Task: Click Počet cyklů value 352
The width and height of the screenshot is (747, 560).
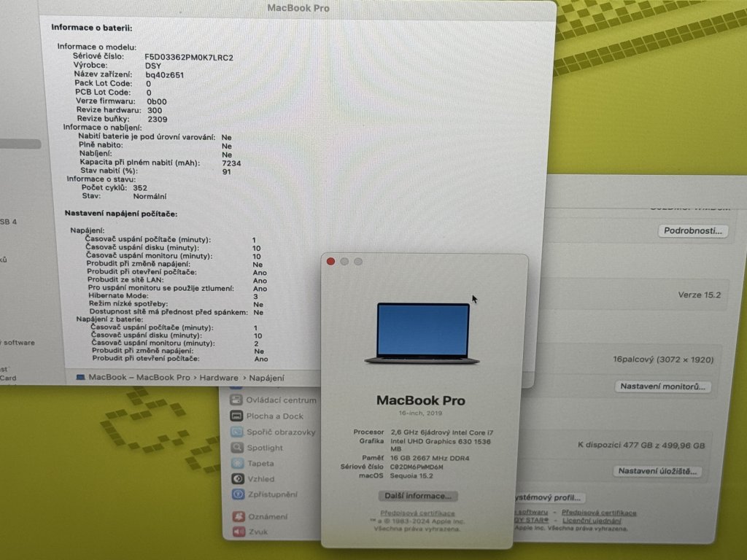Action: [x=140, y=188]
